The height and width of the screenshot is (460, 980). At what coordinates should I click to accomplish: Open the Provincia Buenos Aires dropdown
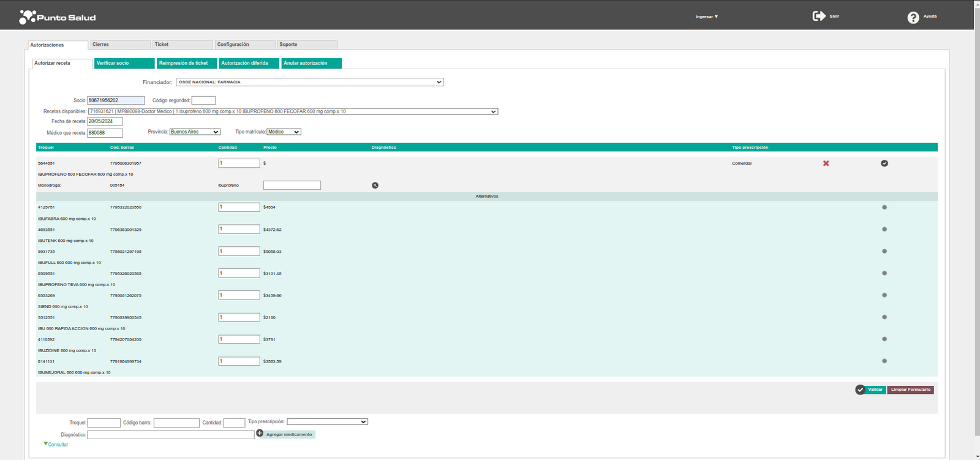click(195, 132)
